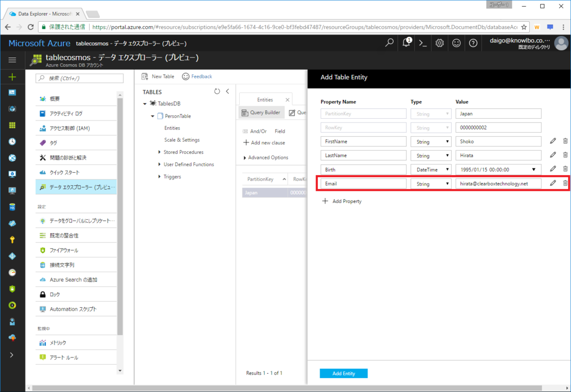Launch Cloud Shell from top bar

[x=423, y=43]
